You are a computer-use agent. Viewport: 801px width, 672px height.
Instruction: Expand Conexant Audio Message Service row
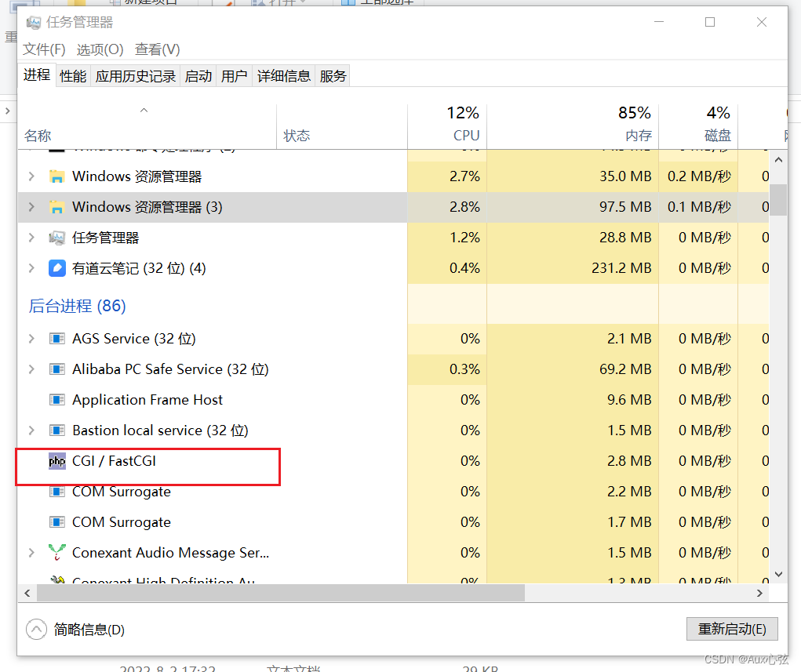pyautogui.click(x=31, y=553)
